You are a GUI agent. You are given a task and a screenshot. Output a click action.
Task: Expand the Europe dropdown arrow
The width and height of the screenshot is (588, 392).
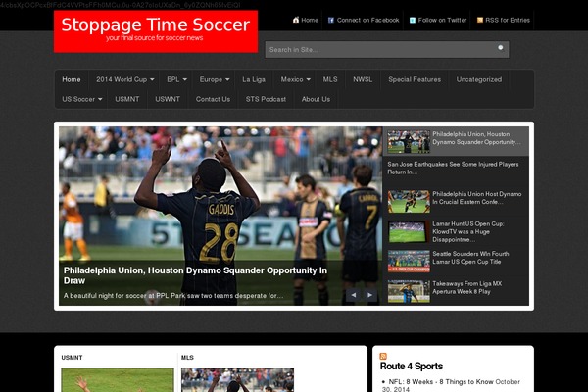click(227, 80)
